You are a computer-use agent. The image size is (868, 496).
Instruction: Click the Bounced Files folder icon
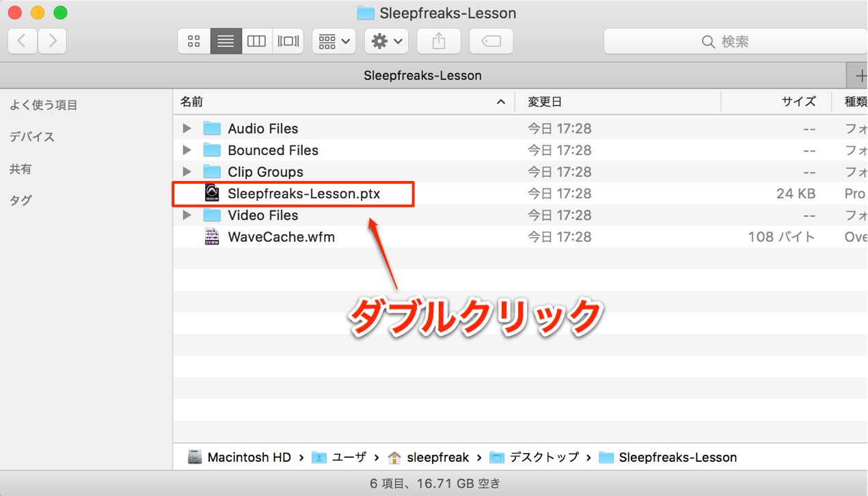pyautogui.click(x=212, y=150)
